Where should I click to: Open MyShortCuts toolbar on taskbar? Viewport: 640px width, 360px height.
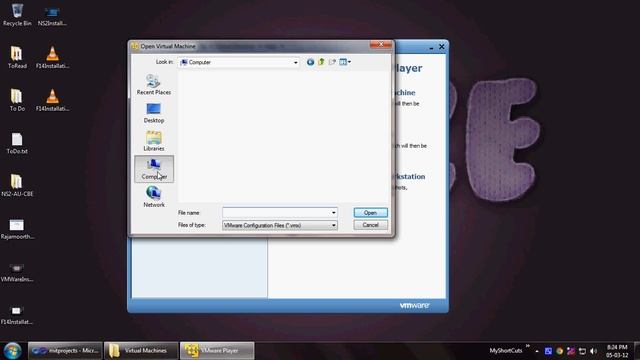coord(506,351)
